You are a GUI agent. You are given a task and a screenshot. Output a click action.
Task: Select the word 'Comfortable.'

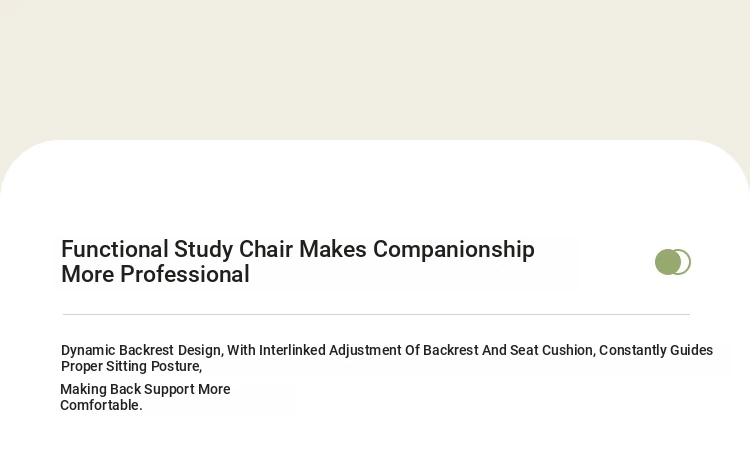coord(101,406)
